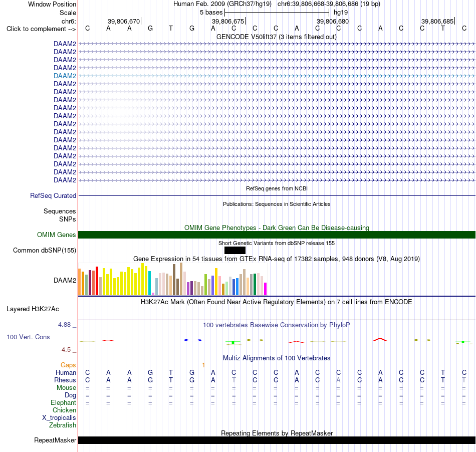
Task: Open 'Repeating Elements by RepeatMasker' track title
Action: pos(277,433)
